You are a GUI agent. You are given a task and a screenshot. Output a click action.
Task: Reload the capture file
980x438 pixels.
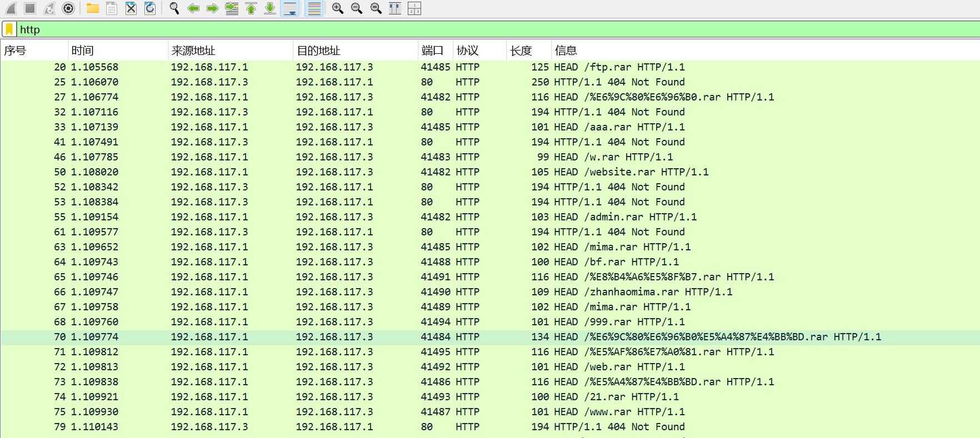[x=150, y=8]
